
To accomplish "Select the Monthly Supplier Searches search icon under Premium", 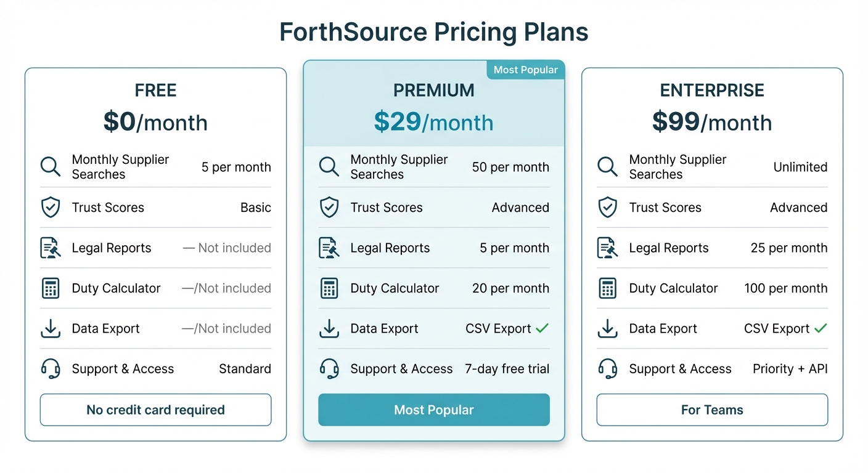I will pos(329,166).
